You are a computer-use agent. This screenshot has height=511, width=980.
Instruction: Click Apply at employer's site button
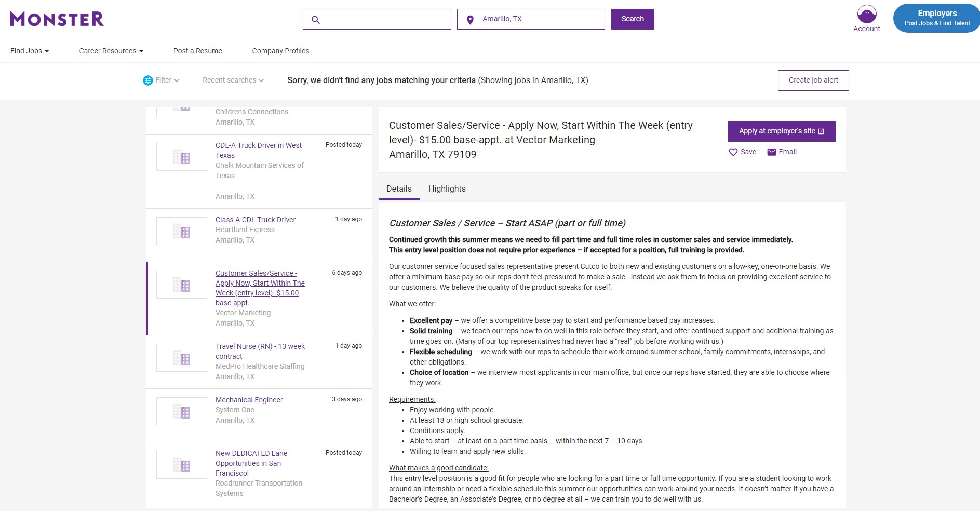click(x=781, y=131)
